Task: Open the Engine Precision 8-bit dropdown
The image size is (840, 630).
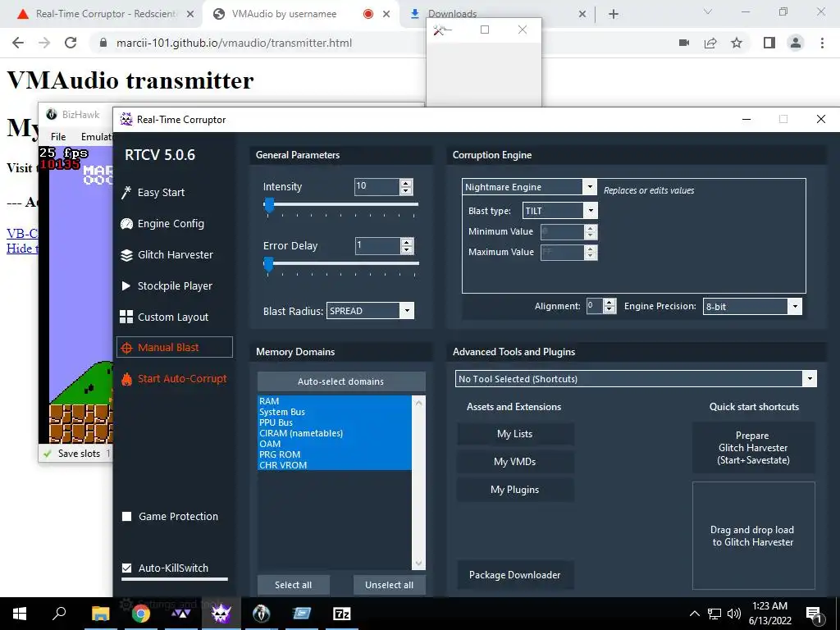Action: [795, 307]
